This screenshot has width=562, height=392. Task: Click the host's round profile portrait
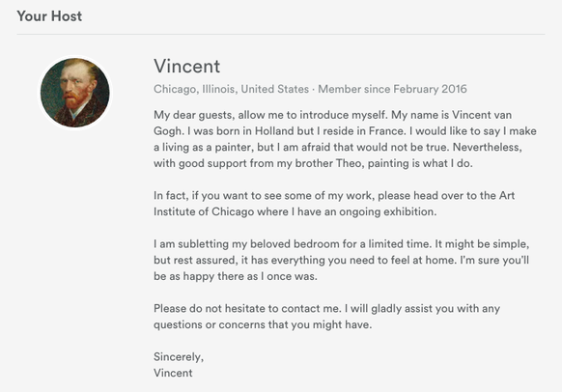click(75, 93)
